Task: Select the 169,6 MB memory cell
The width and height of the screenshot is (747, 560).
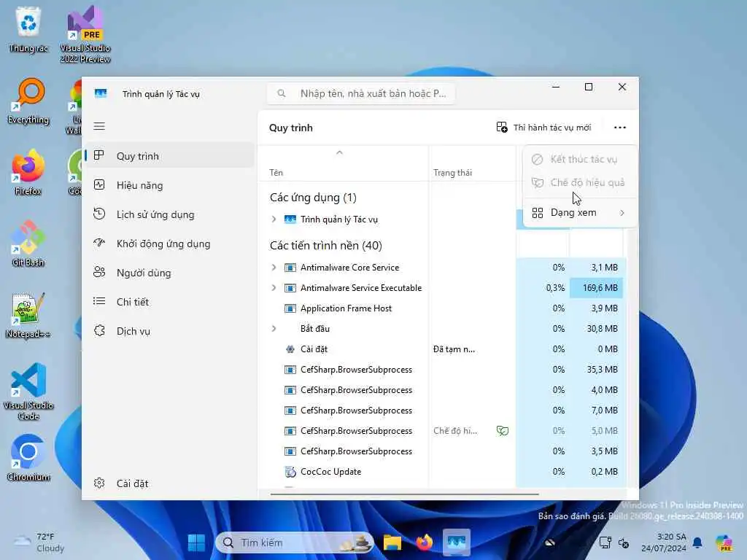Action: click(596, 287)
